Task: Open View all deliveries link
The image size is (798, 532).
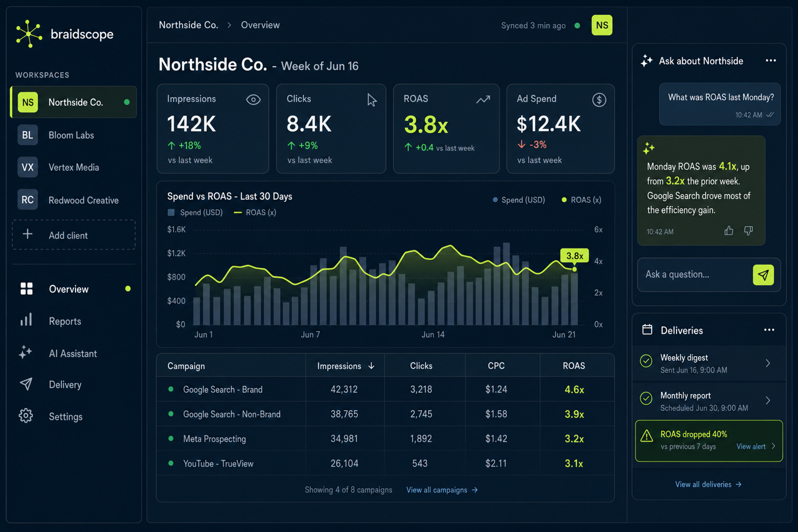Action: click(709, 484)
